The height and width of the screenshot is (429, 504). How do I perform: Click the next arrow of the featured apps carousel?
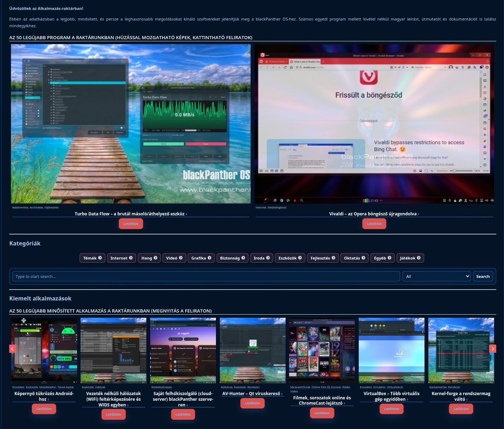tap(493, 349)
